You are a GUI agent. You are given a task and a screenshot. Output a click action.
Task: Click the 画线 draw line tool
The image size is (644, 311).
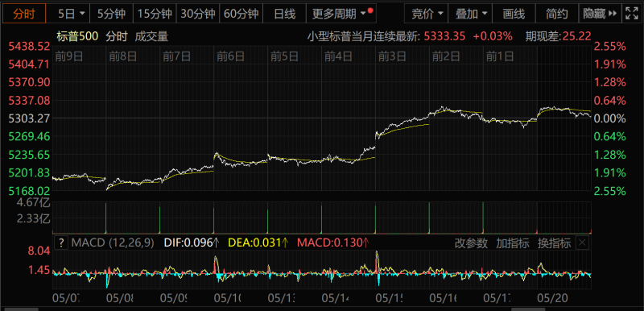point(514,15)
